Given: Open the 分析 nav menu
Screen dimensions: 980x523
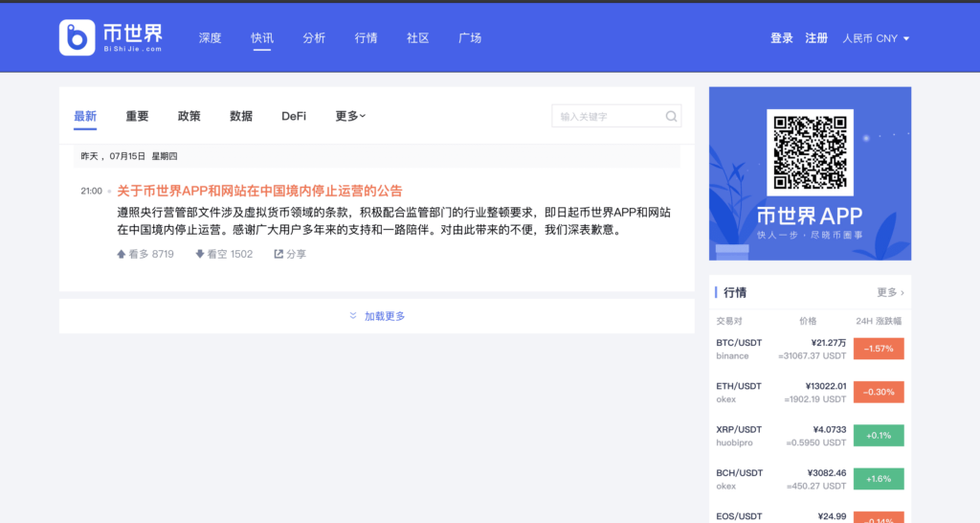Looking at the screenshot, I should coord(314,38).
